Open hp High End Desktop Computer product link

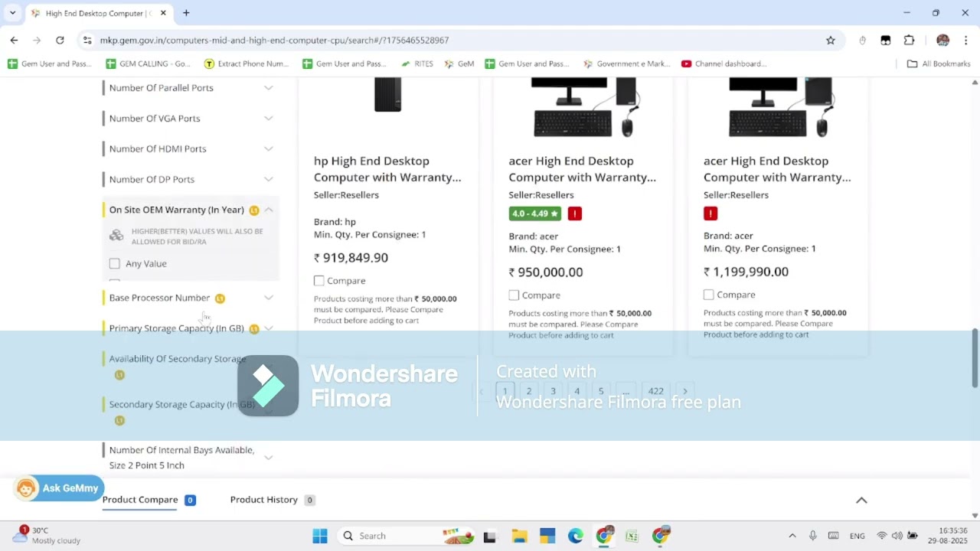pos(387,169)
